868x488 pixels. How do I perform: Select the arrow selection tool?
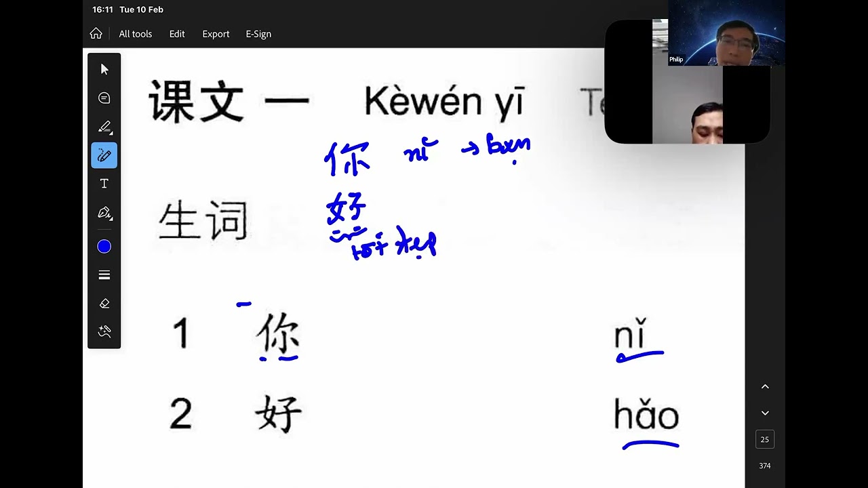[104, 69]
